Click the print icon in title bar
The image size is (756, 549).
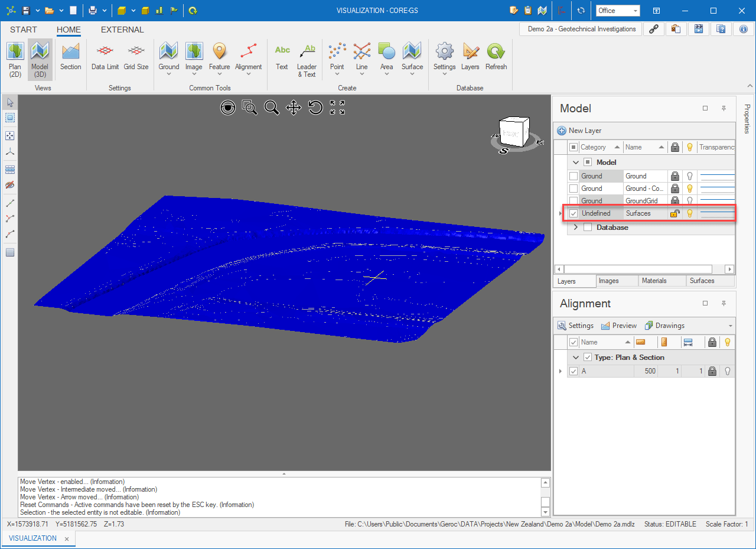[x=93, y=11]
